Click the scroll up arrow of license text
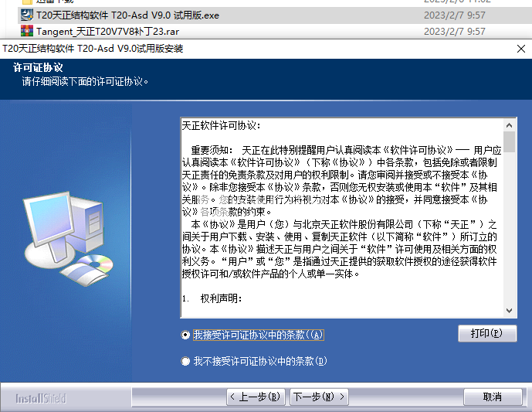This screenshot has width=532, height=412. 509,125
